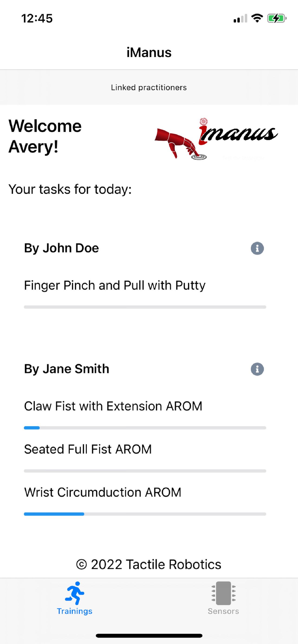This screenshot has width=298, height=644.
Task: Tap the iManus hand logo
Action: pyautogui.click(x=216, y=139)
